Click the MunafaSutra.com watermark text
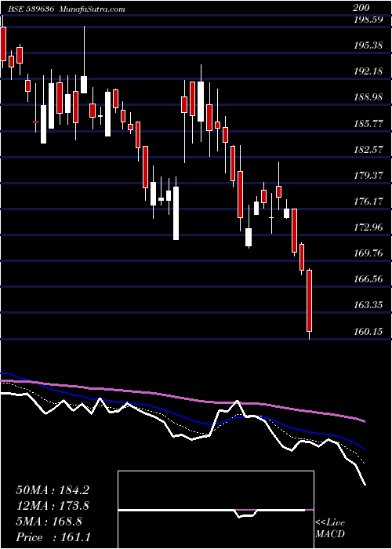This screenshot has width=392, height=549. coord(93,9)
